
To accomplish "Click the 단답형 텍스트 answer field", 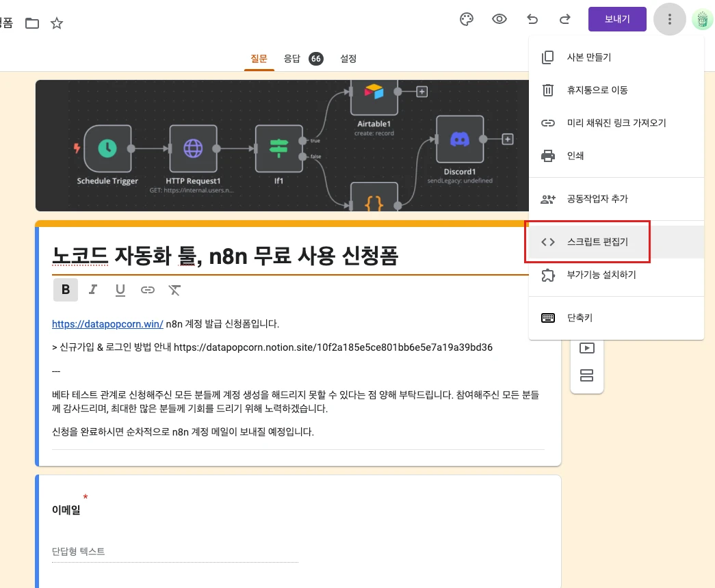I will 175,552.
